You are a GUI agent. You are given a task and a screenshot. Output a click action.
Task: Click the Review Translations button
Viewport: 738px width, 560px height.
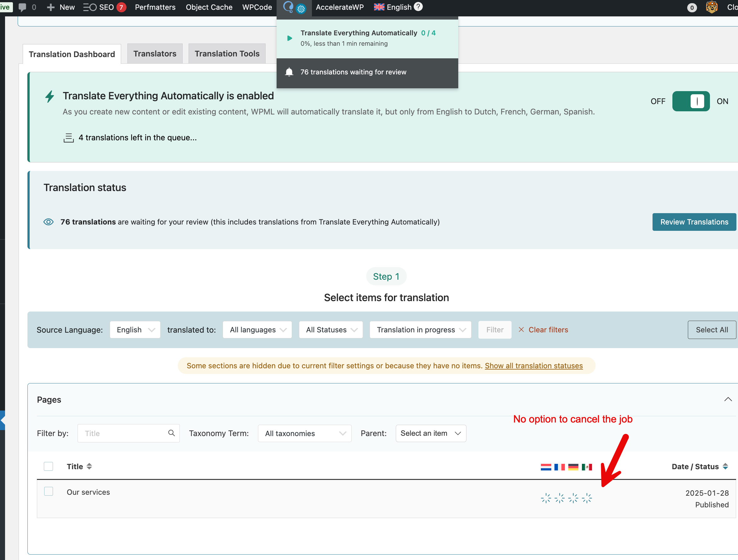(x=694, y=222)
